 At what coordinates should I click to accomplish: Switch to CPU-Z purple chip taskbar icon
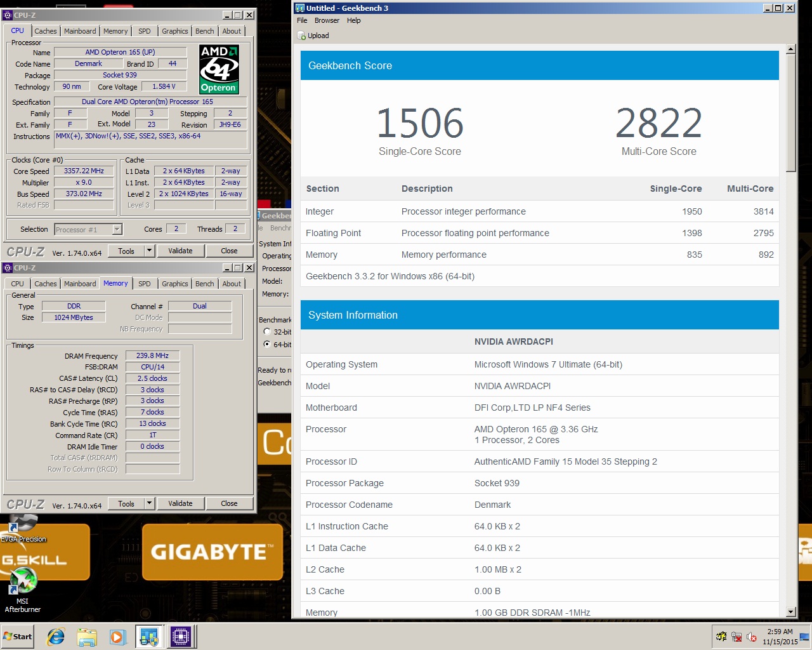[180, 636]
